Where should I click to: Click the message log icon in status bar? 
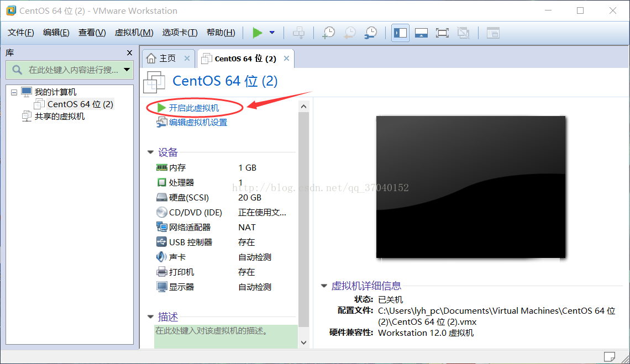point(609,356)
